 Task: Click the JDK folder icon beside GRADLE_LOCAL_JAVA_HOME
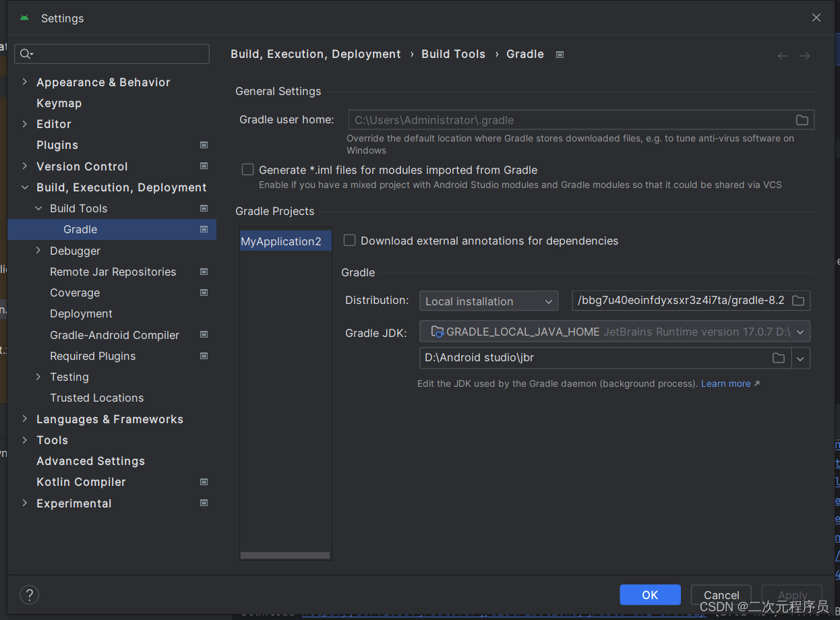click(438, 332)
